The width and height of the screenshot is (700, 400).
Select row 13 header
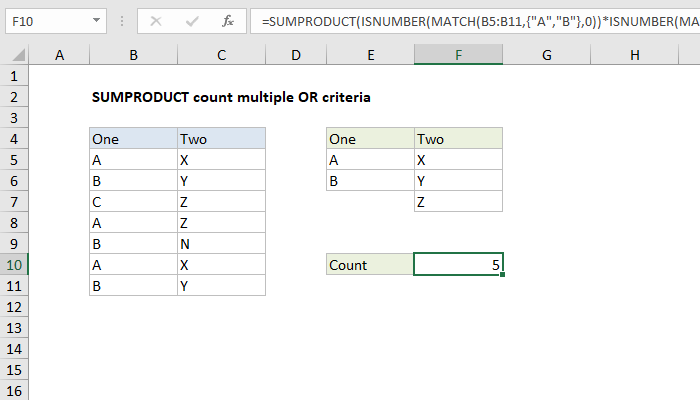[14, 328]
